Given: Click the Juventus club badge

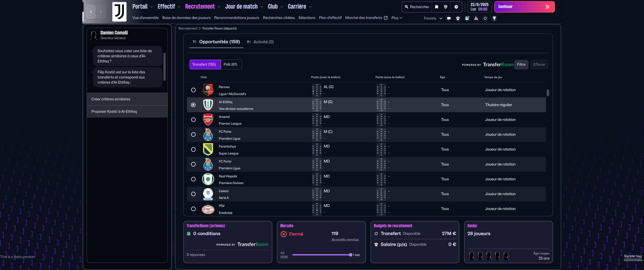Looking at the screenshot, I should (x=119, y=11).
